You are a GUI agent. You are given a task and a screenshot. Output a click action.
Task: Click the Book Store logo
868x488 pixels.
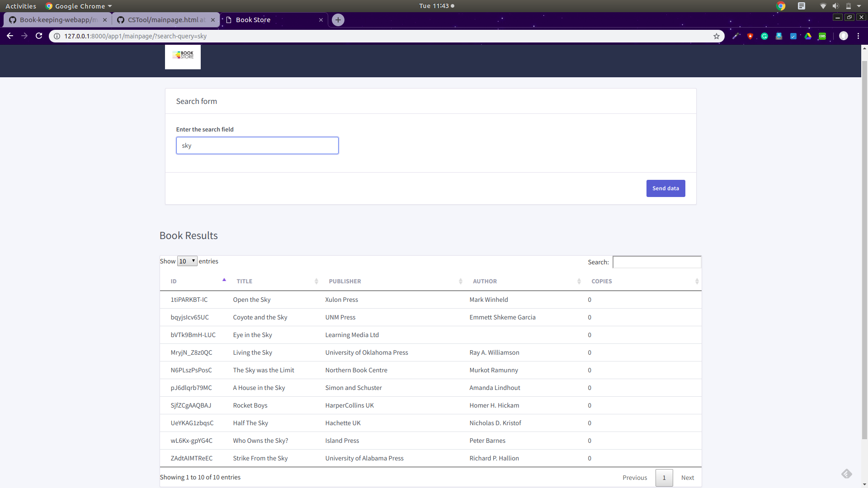(183, 56)
